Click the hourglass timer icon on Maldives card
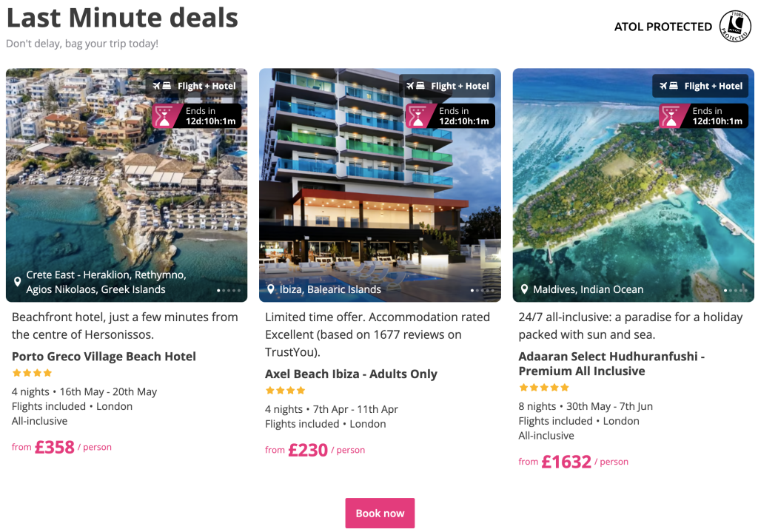 pyautogui.click(x=671, y=116)
